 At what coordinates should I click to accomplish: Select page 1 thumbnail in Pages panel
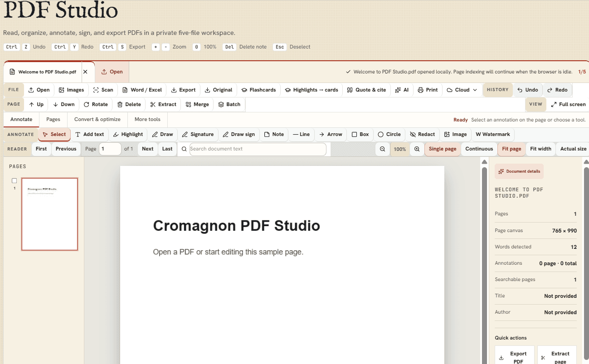(x=49, y=214)
